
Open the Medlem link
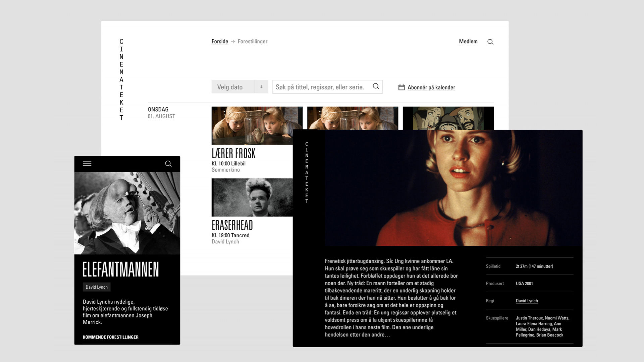point(468,42)
